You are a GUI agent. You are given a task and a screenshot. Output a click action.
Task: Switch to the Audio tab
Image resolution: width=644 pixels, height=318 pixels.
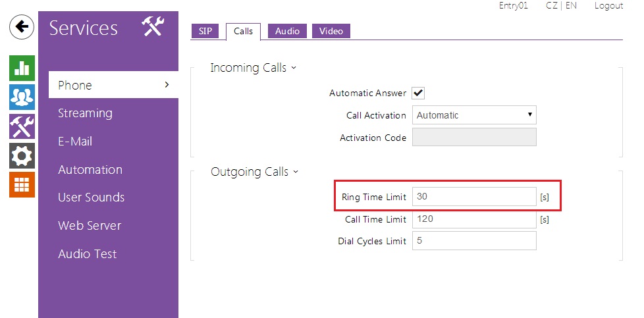tap(287, 31)
